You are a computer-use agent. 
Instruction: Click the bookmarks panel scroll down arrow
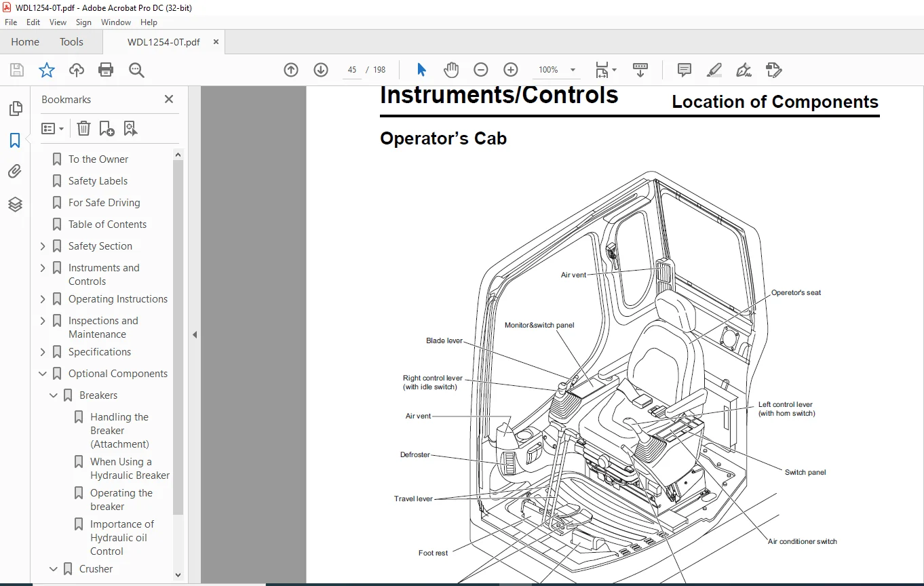coord(178,574)
